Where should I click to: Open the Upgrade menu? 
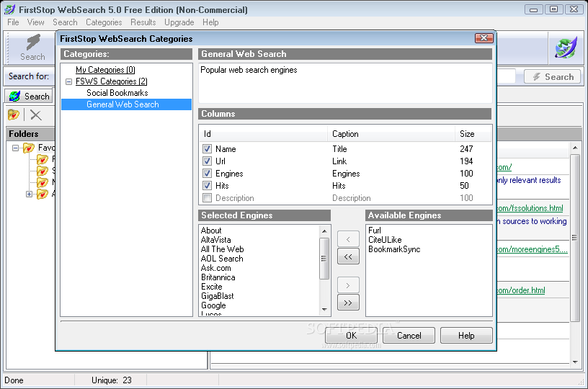tap(179, 22)
